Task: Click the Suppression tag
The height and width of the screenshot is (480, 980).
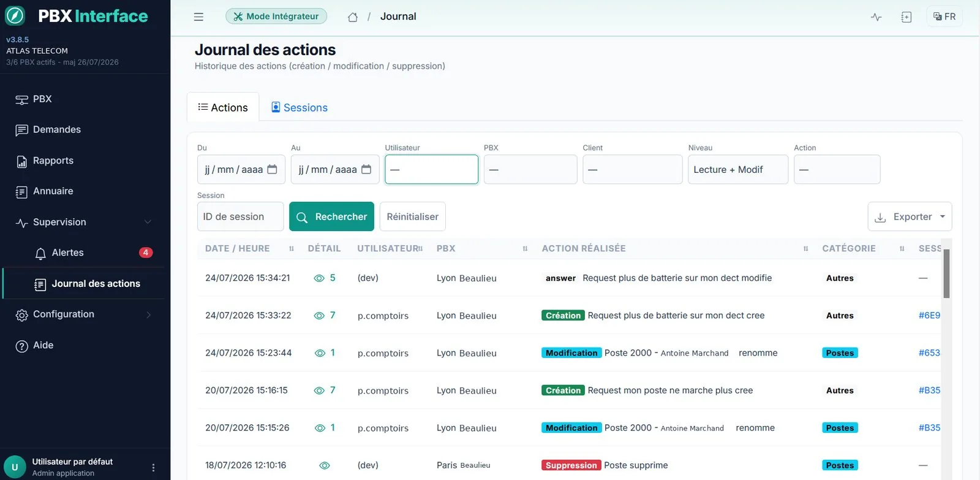Action: (x=571, y=465)
